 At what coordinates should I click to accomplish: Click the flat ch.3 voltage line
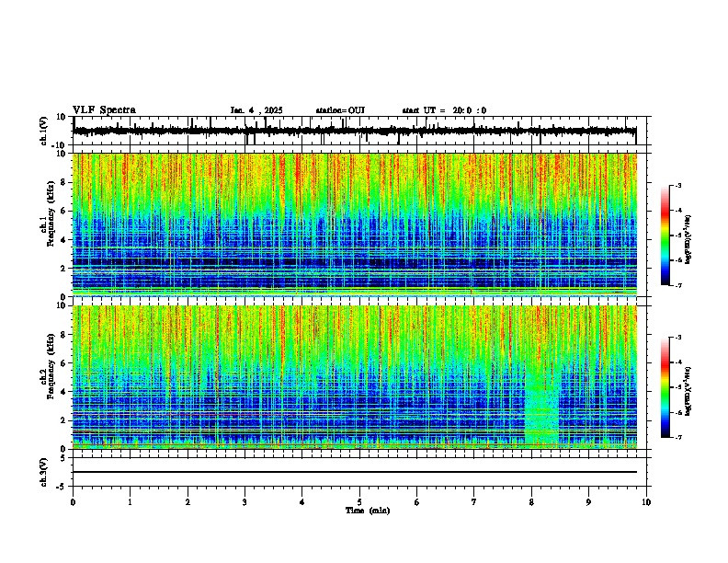pyautogui.click(x=355, y=472)
